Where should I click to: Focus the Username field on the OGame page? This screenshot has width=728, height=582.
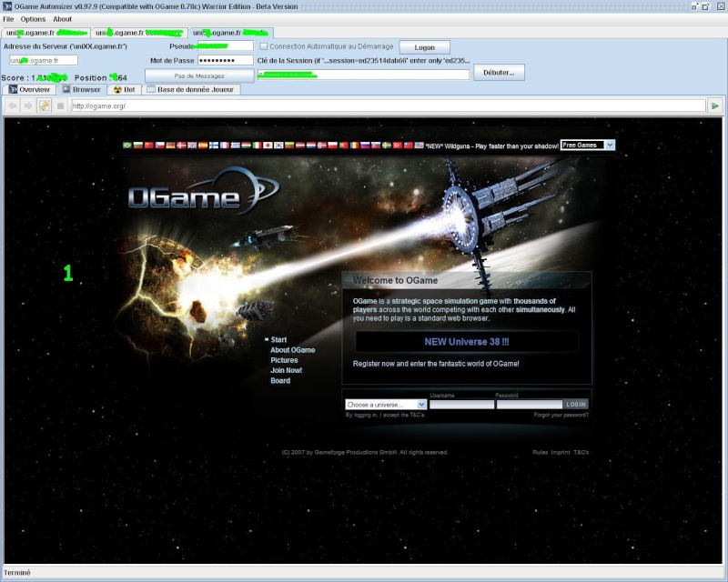(462, 405)
